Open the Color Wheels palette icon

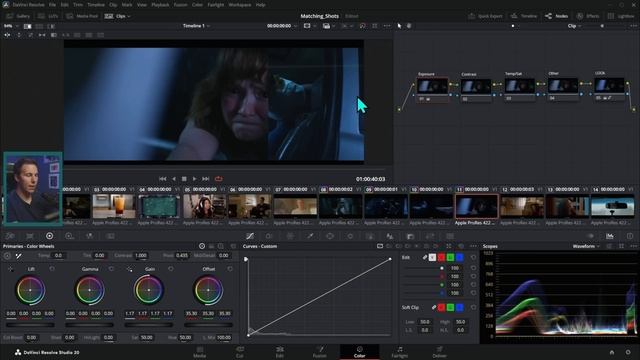tap(49, 236)
